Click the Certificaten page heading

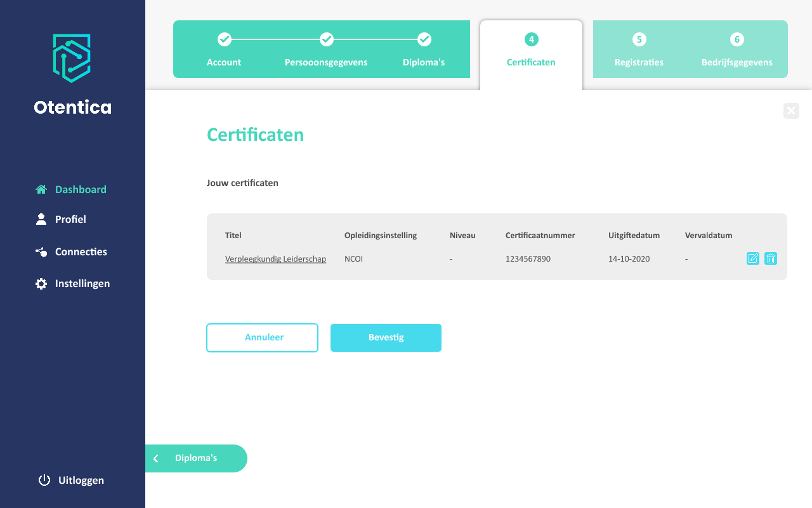(x=255, y=135)
